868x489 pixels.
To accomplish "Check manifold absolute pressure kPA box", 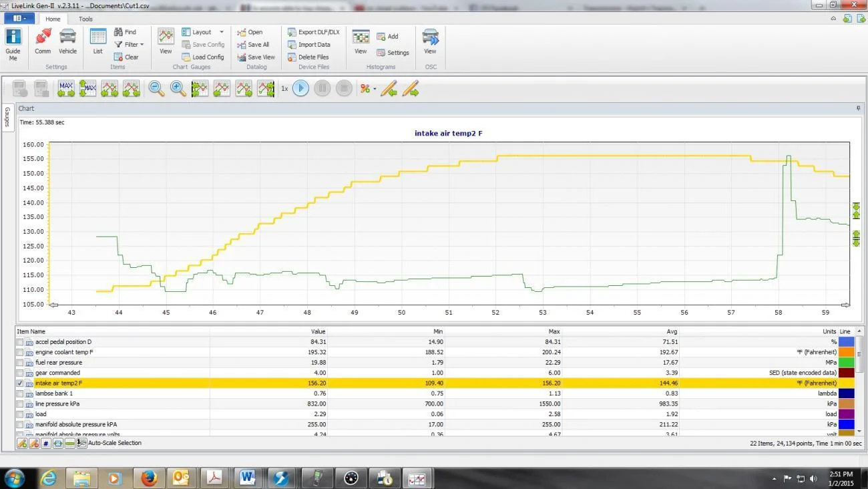I will tap(20, 425).
